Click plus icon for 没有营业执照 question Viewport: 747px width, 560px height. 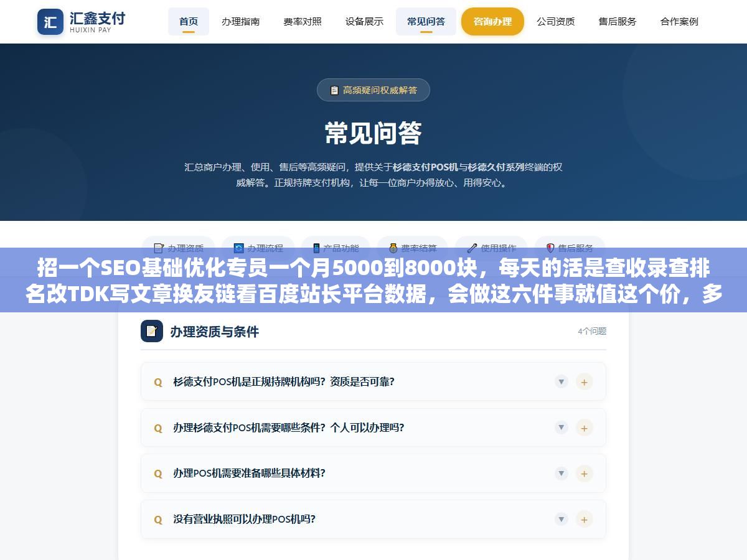point(584,519)
